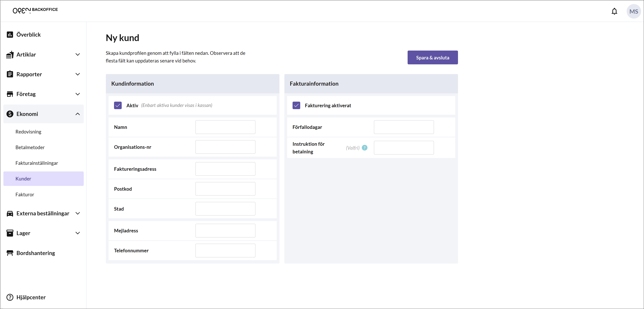The width and height of the screenshot is (644, 309).
Task: Click the Ny kund page heading
Action: [123, 38]
